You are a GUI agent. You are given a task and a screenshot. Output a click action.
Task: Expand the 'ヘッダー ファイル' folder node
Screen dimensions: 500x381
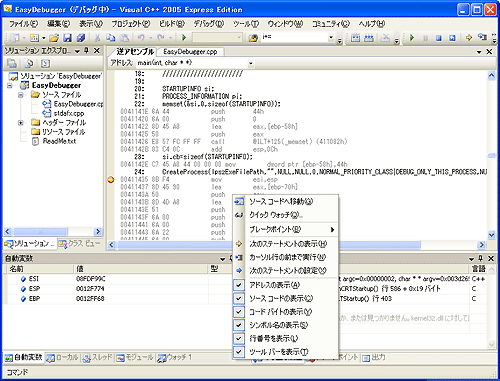pos(21,123)
